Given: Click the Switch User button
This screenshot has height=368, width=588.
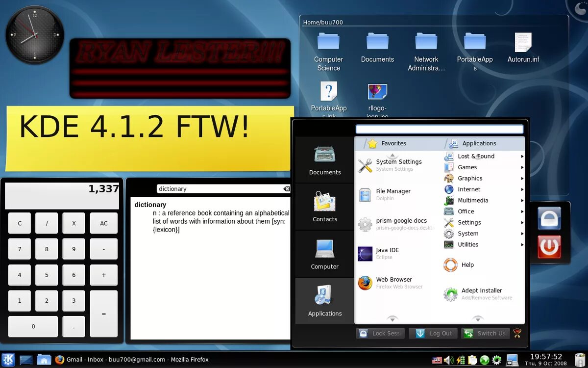Looking at the screenshot, I should click(485, 333).
